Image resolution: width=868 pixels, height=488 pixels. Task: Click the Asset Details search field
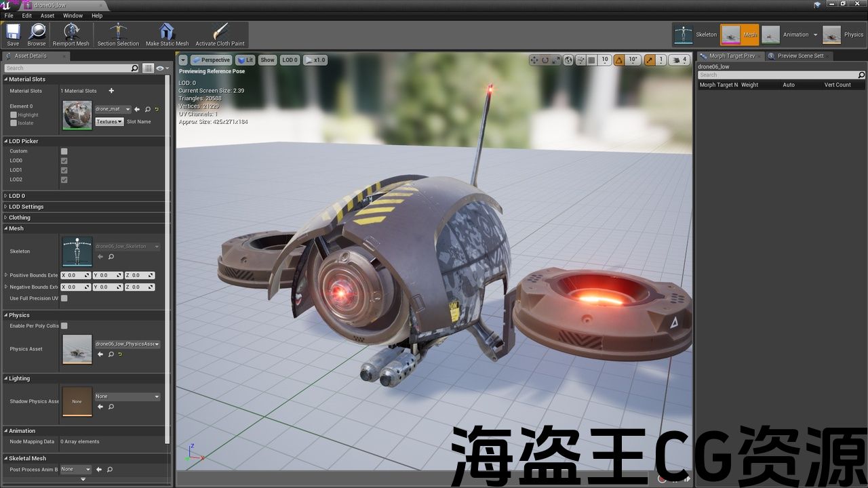coord(66,68)
